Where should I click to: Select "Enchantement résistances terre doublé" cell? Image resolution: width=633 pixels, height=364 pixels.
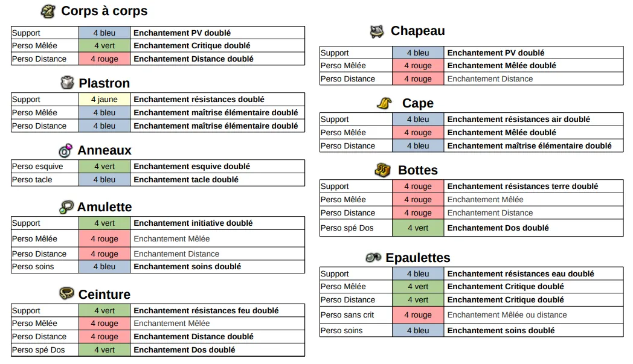pyautogui.click(x=522, y=187)
